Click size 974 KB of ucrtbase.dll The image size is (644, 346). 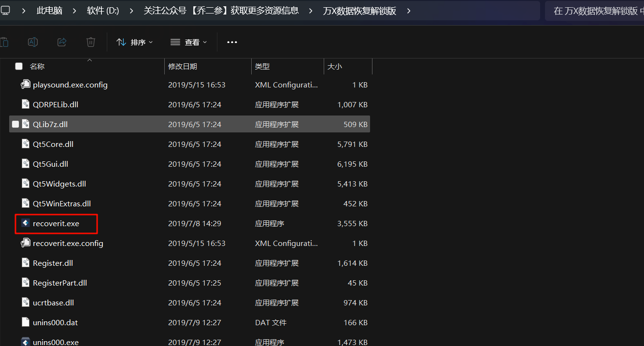click(356, 303)
